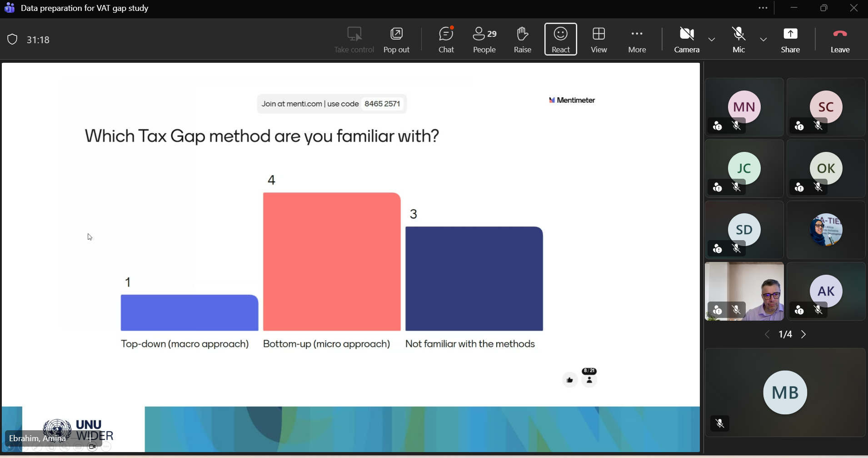Image resolution: width=868 pixels, height=458 pixels.
Task: Open the title bar ellipsis menu
Action: point(763,8)
